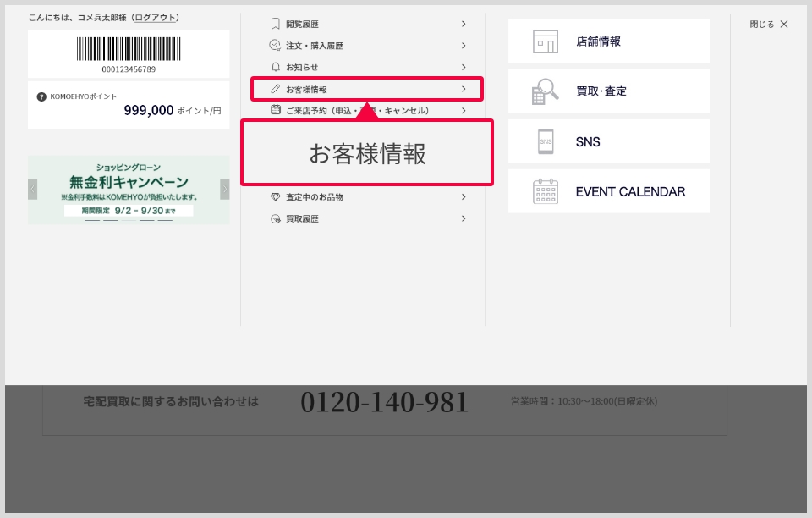Click the smartphone SNS icon
812x518 pixels.
(x=546, y=141)
